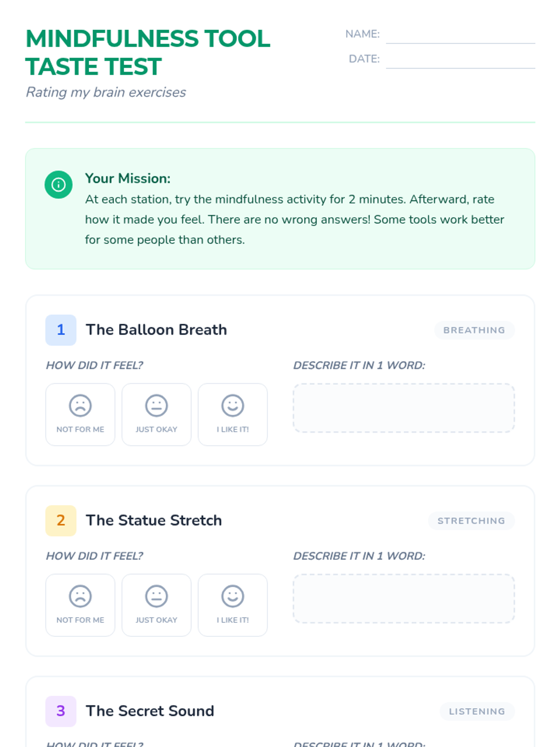Select neutral face for Statue Stretch

click(156, 596)
